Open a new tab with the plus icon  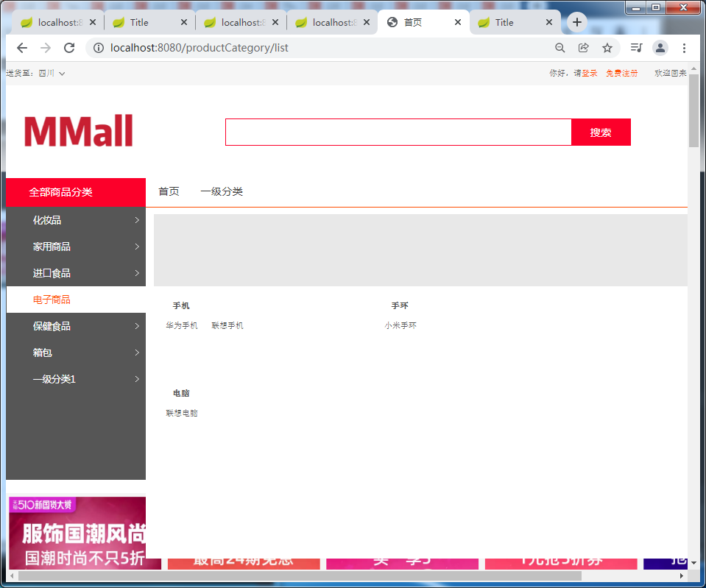577,22
